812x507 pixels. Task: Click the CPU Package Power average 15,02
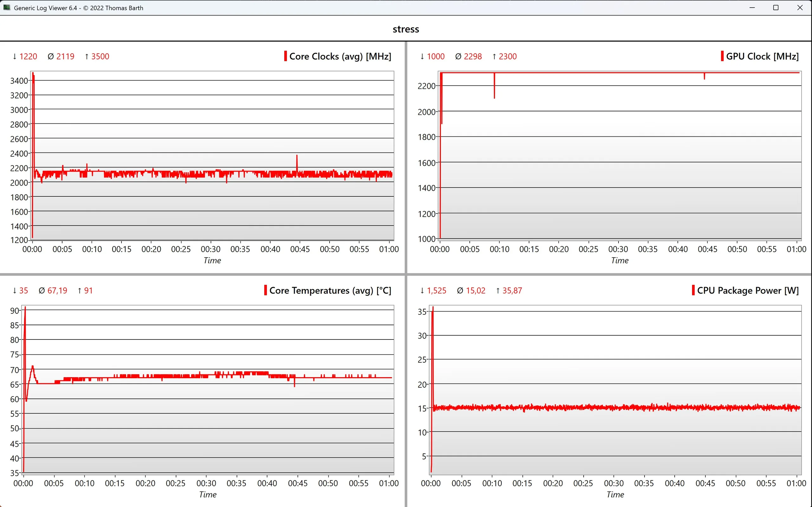tap(475, 290)
